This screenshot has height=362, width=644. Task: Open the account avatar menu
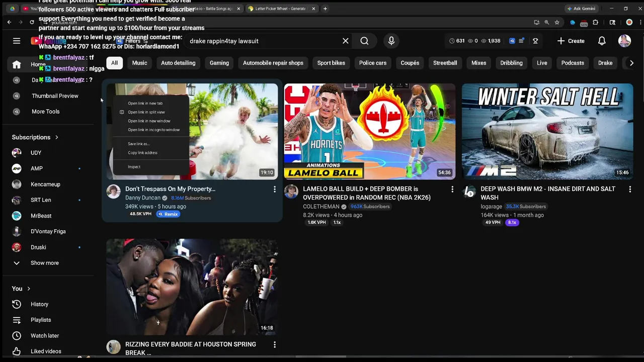pos(624,41)
